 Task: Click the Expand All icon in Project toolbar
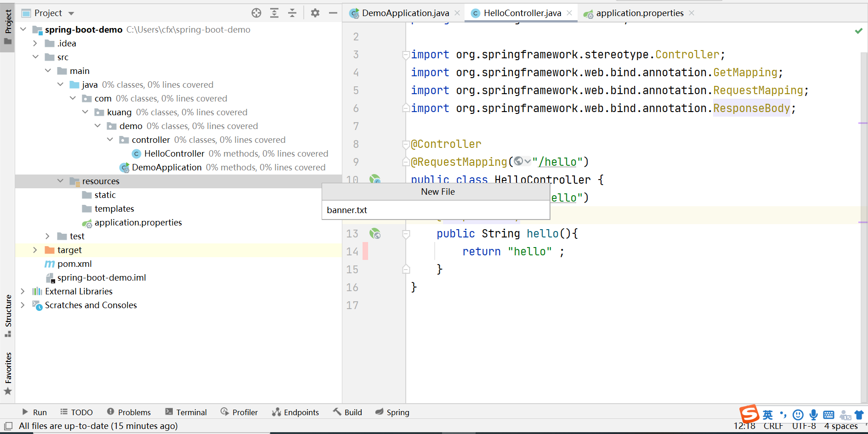click(x=274, y=13)
